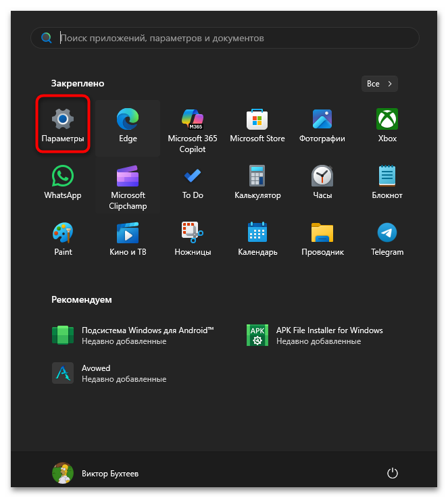Screen dimensions: 448x498
Task: Open the Параметры settings app
Action: coord(63,125)
